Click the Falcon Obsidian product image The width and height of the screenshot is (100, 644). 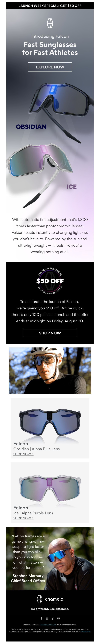(x=50, y=422)
